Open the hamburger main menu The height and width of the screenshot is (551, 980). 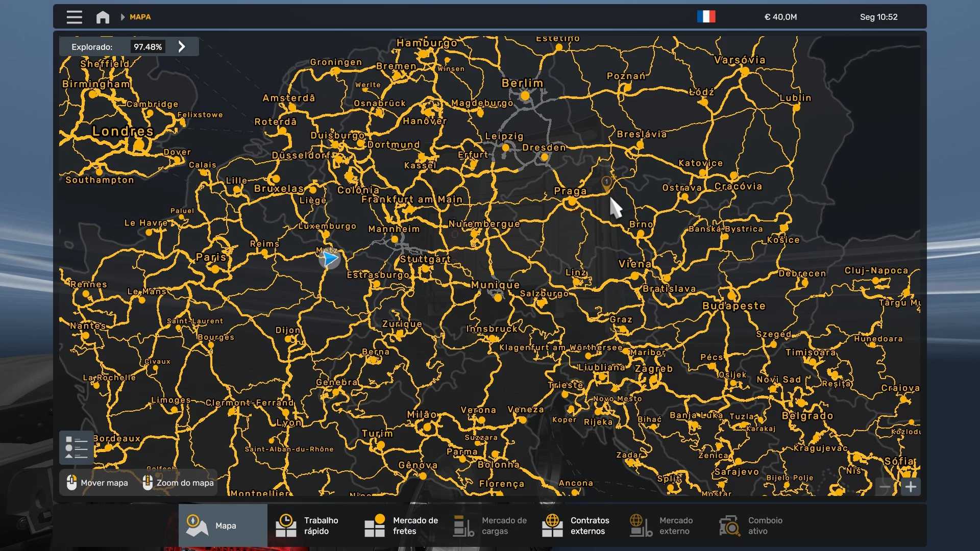click(74, 17)
